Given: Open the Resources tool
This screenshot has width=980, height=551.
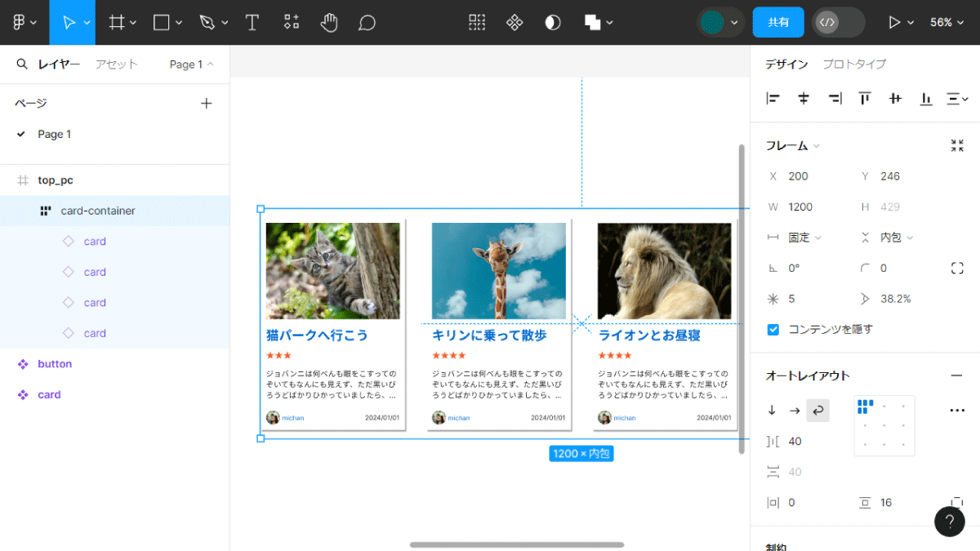Looking at the screenshot, I should coord(291,23).
